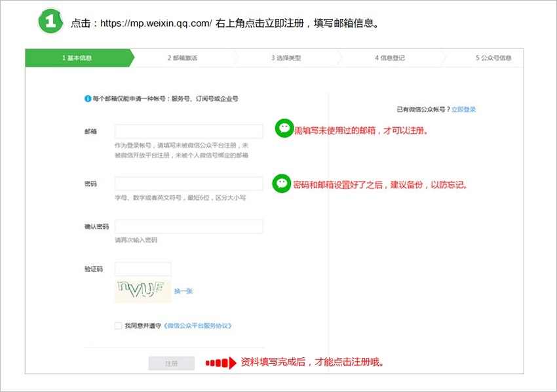Go to the 2 邮箱激活 step
This screenshot has height=392, width=557.
point(182,58)
